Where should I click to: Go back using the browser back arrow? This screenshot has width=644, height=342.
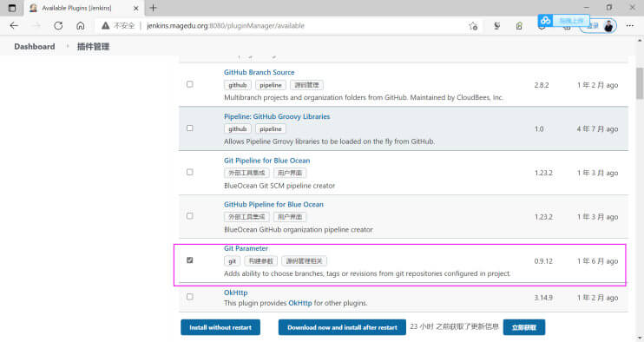click(14, 26)
